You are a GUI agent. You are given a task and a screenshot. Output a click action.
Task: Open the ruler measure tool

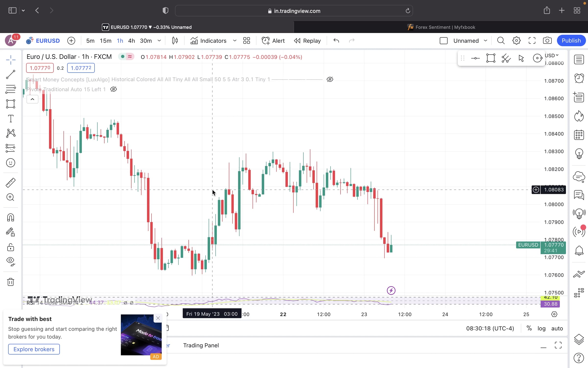tap(11, 183)
